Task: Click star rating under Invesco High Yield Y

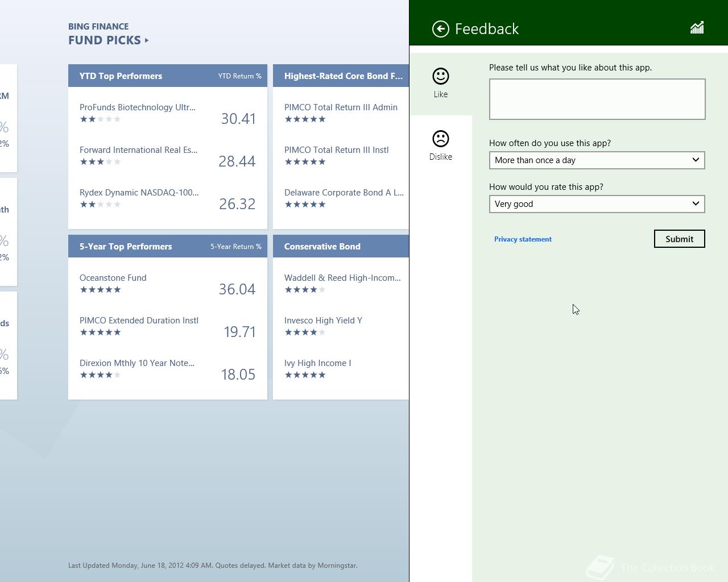Action: click(x=305, y=332)
